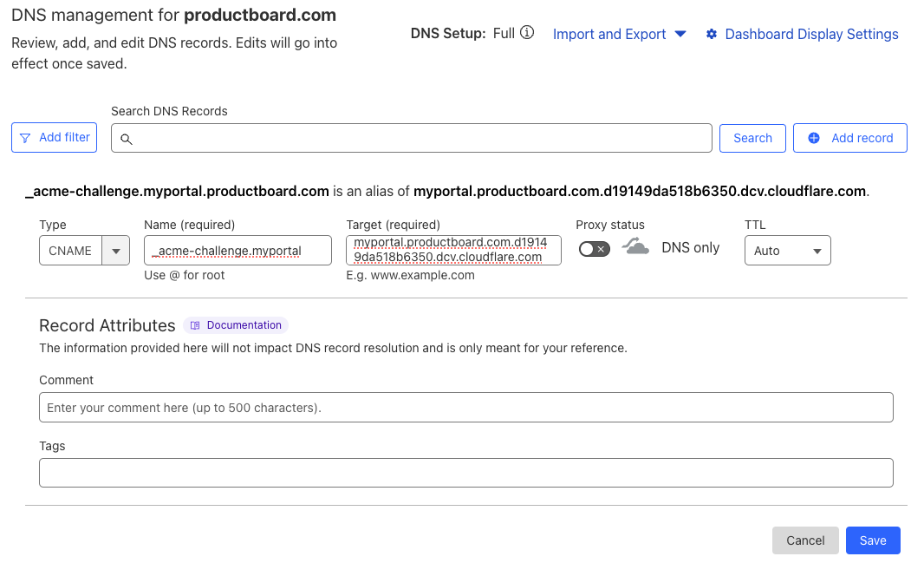The height and width of the screenshot is (563, 924).
Task: Open the Record Attributes Documentation link
Action: pyautogui.click(x=236, y=325)
